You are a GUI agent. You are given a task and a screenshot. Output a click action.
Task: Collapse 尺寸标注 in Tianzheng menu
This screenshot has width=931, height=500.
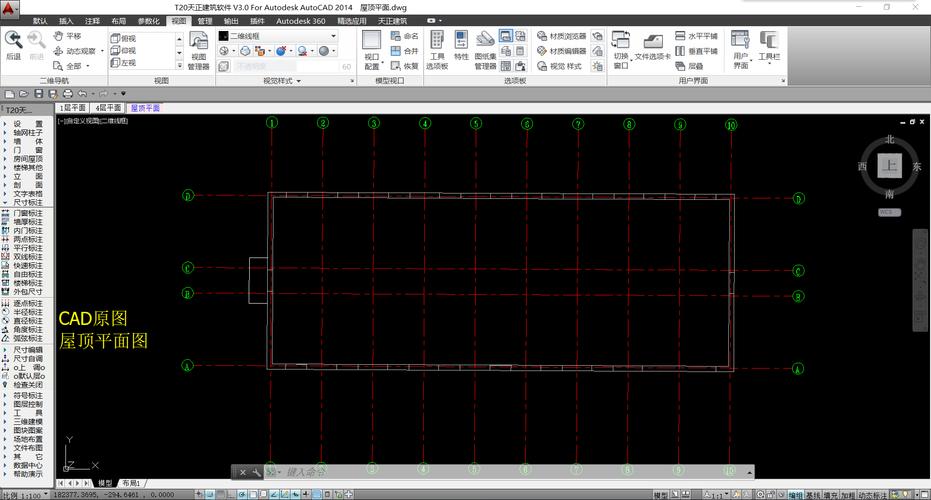[27, 202]
